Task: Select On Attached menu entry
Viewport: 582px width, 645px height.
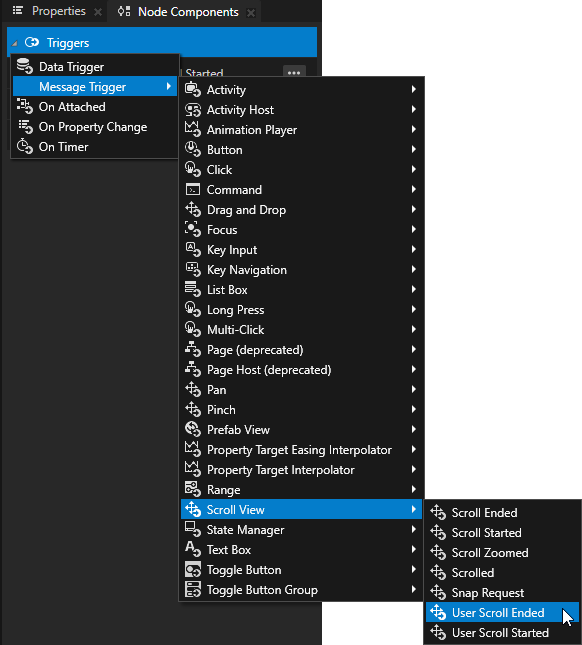Action: click(x=95, y=107)
